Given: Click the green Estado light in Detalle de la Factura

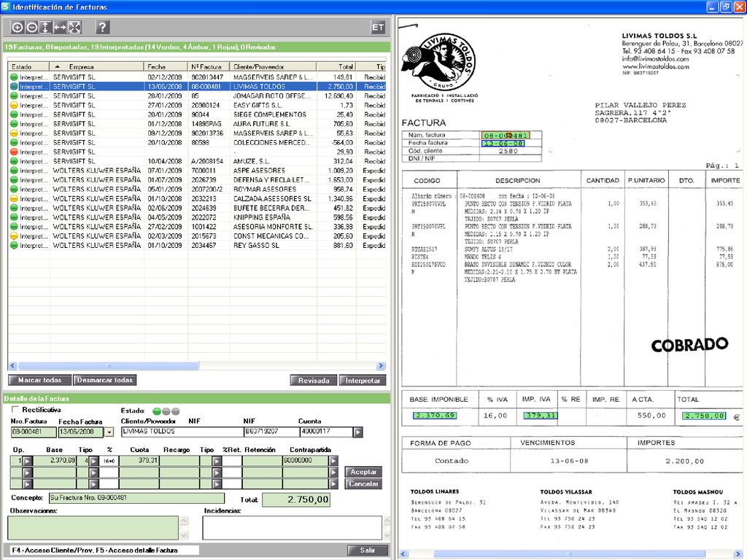Looking at the screenshot, I should pos(156,411).
